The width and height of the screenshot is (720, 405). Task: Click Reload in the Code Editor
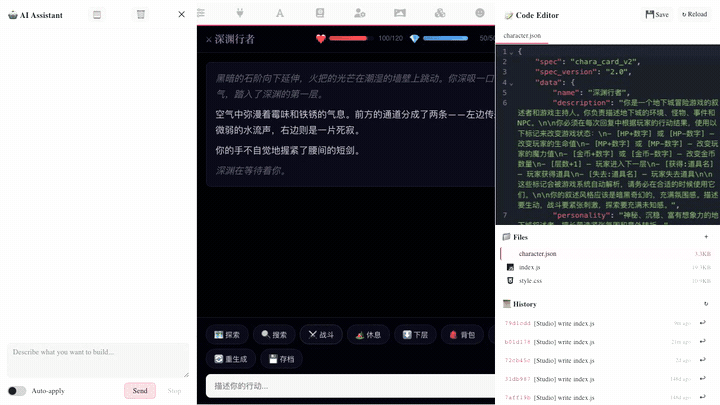coord(694,14)
